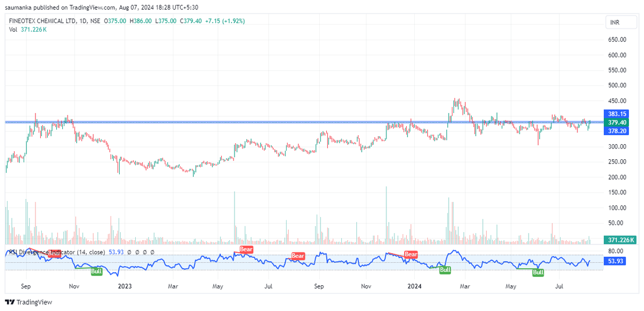The height and width of the screenshot is (311, 644).
Task: Click the 2023 label on the time axis
Action: pos(125,287)
